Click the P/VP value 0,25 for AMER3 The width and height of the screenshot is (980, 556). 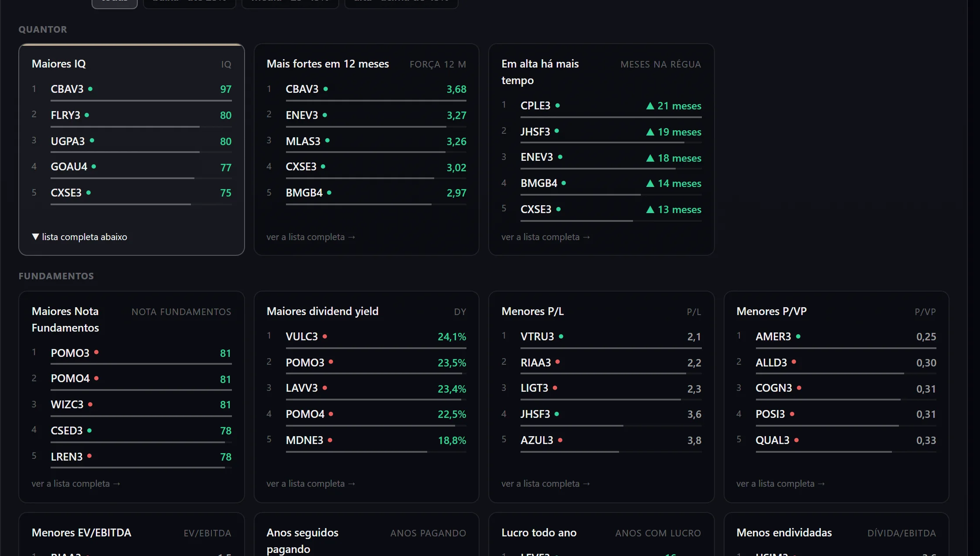coord(926,337)
